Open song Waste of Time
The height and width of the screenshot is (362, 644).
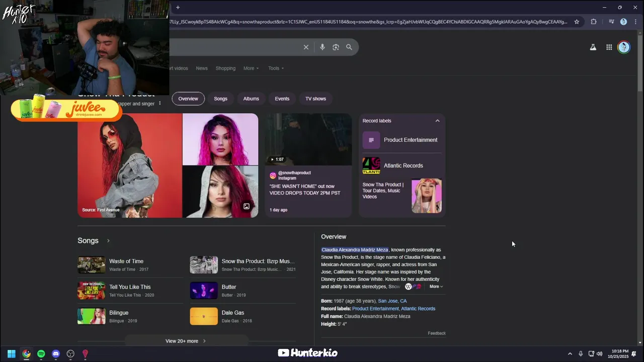click(x=130, y=265)
